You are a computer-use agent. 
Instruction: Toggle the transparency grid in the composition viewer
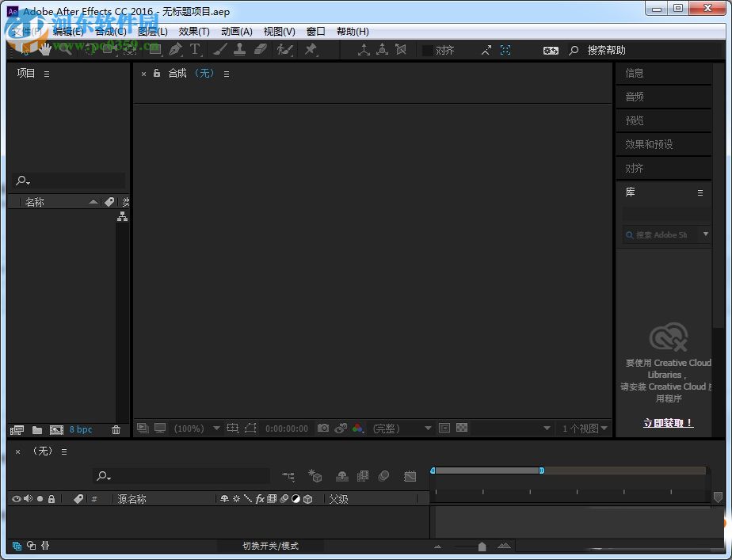click(461, 429)
